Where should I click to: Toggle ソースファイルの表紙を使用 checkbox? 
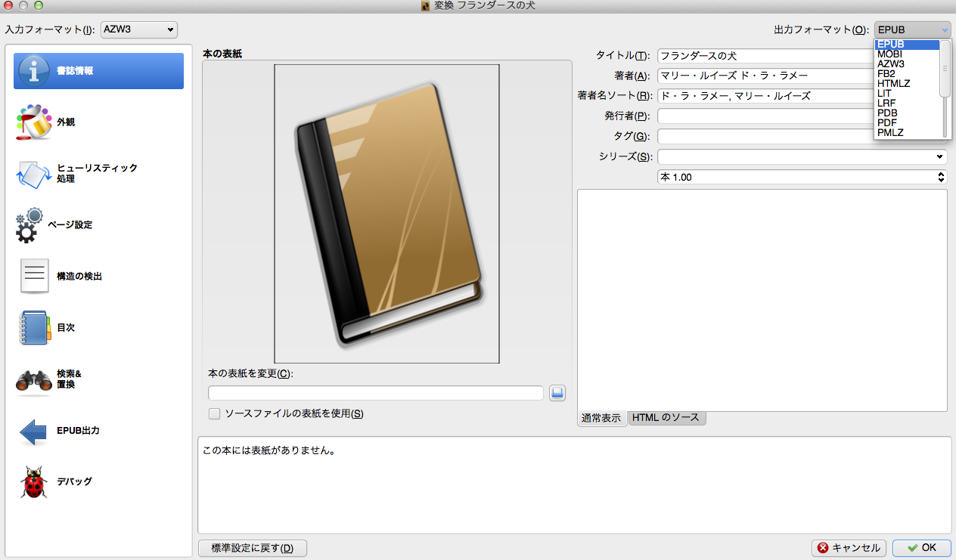[x=214, y=413]
